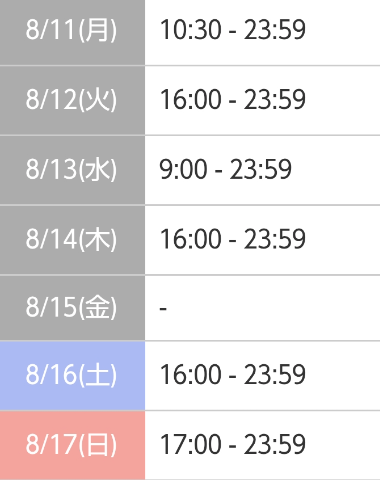Click the 火 kanji in the Tuesday row
This screenshot has width=380, height=480.
coord(97,99)
